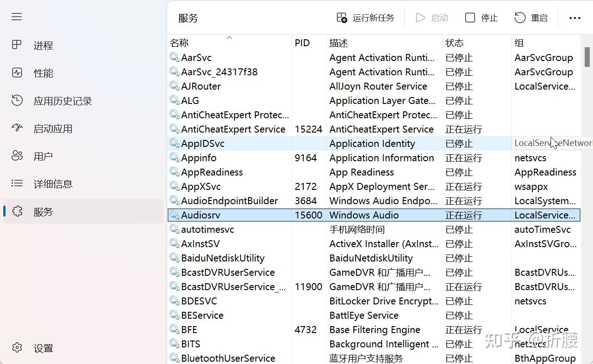Image resolution: width=593 pixels, height=364 pixels.
Task: Select the AntiCheatExpert Service name
Action: (x=233, y=129)
